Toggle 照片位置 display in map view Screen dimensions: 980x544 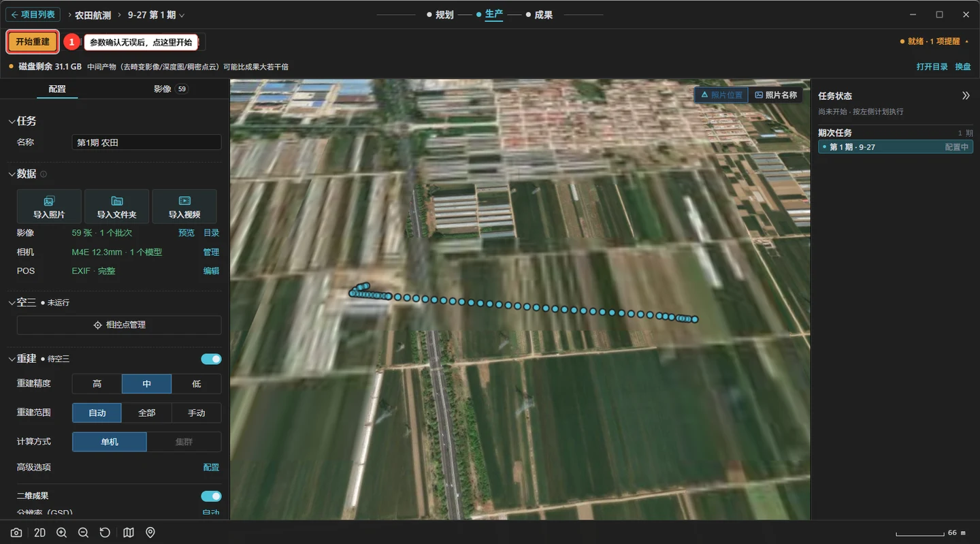coord(721,95)
